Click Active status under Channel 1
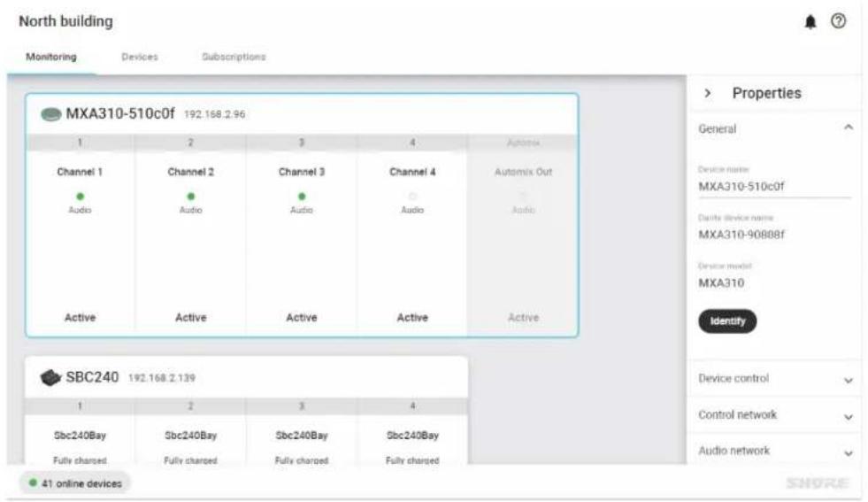868x502 pixels. tap(81, 318)
